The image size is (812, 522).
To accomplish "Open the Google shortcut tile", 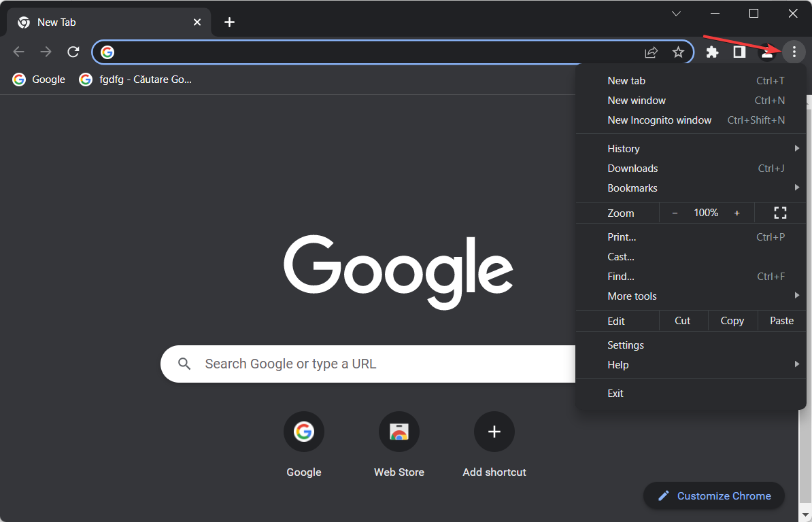I will [x=304, y=445].
